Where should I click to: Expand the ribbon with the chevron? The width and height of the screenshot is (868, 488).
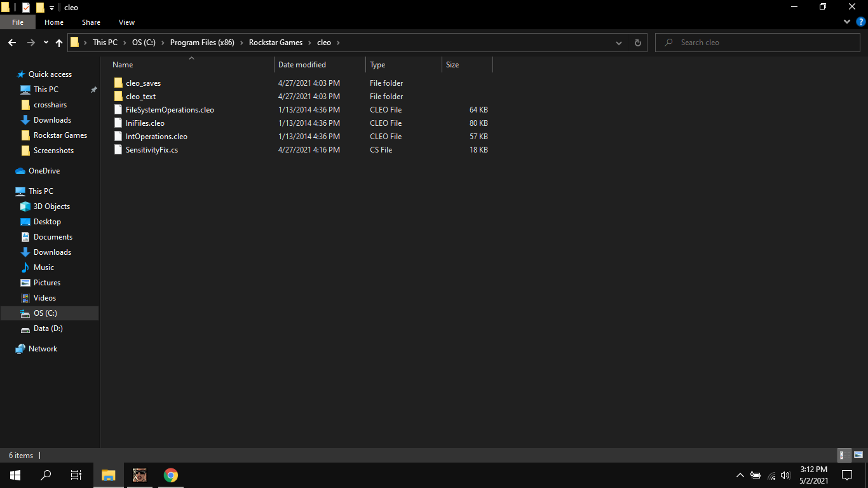[847, 22]
